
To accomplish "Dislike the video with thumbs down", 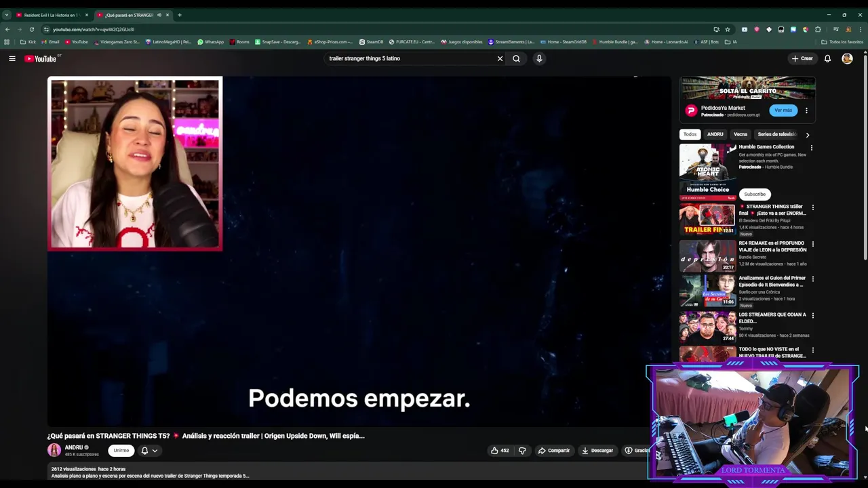I will click(x=522, y=450).
